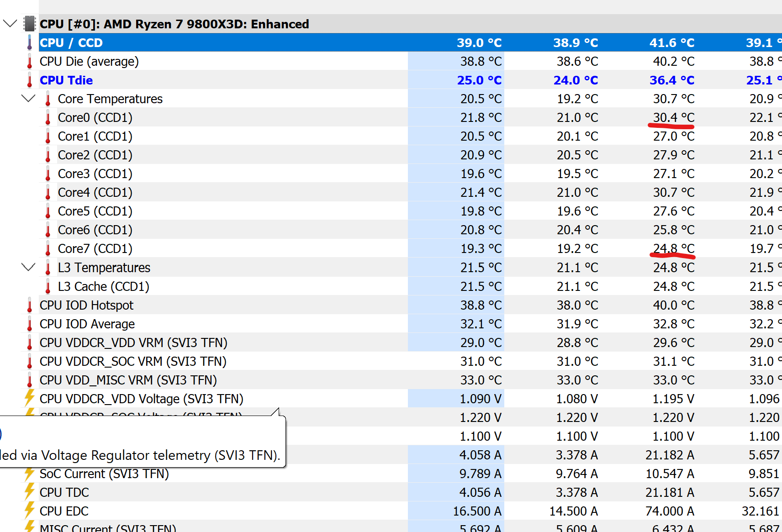Click CPU / CCD value 41.6 °C
782x532 pixels.
[x=672, y=42]
